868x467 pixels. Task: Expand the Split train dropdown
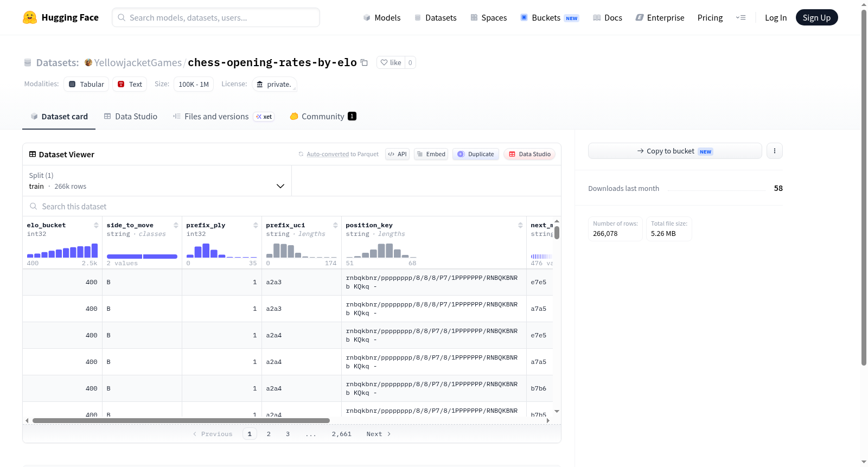point(157,181)
